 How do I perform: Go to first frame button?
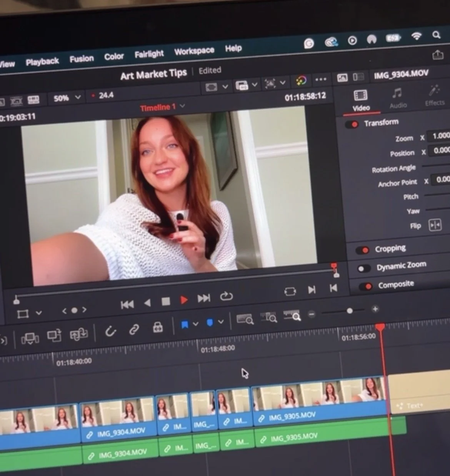[127, 305]
